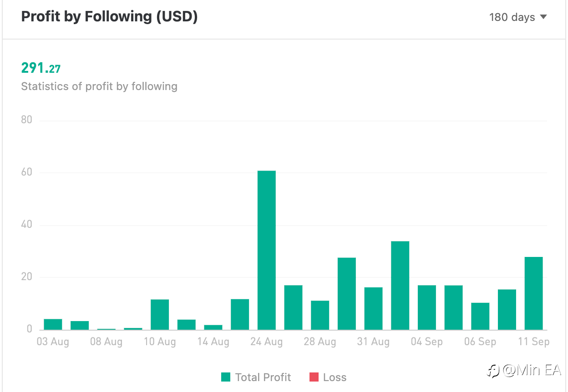Click the Min EA watermark logo icon
The image size is (568, 392).
pyautogui.click(x=493, y=371)
